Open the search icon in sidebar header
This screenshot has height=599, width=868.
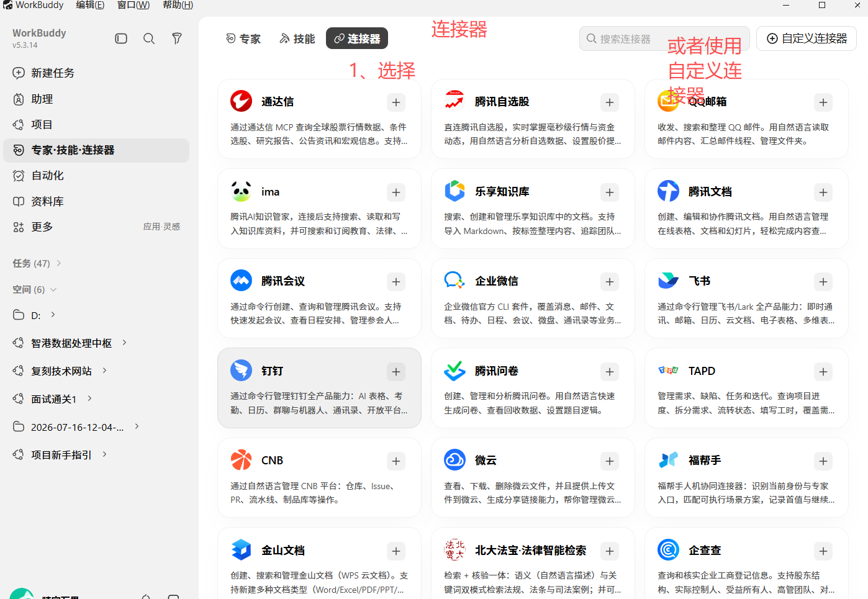(149, 38)
